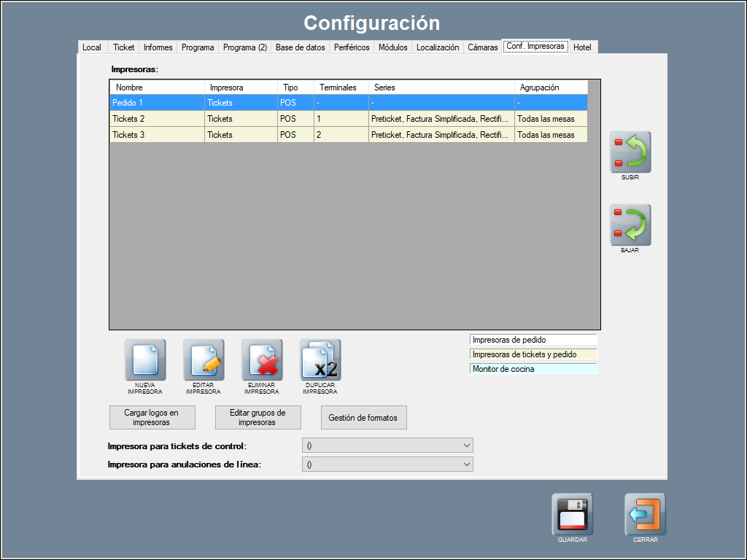This screenshot has width=747, height=560.
Task: Move printer down with Bajar arrow
Action: pyautogui.click(x=630, y=225)
